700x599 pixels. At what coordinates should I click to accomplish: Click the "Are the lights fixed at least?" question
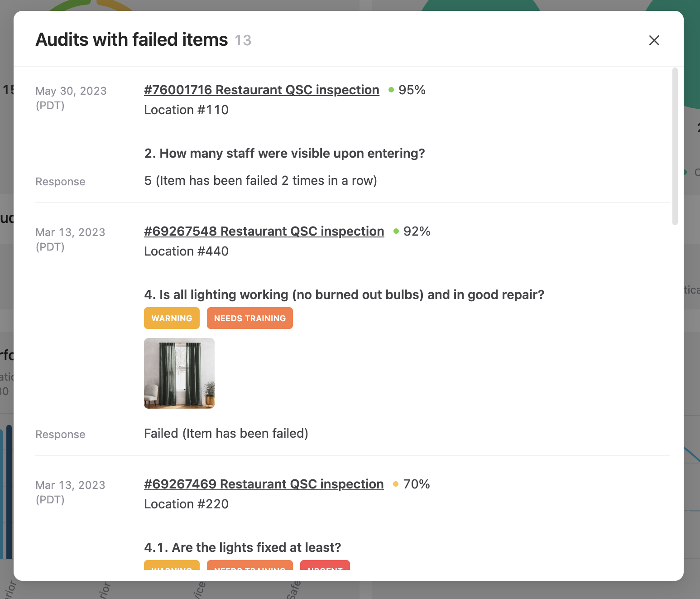click(242, 547)
